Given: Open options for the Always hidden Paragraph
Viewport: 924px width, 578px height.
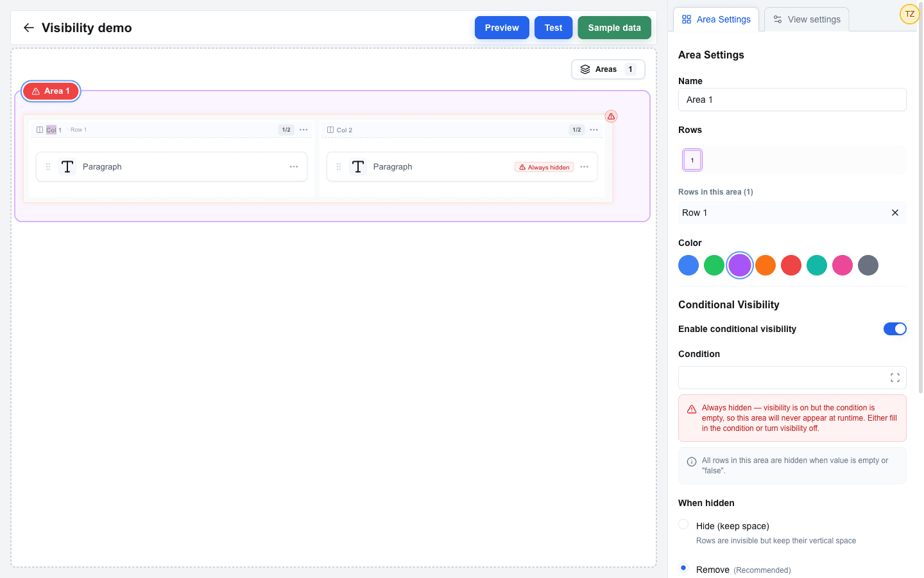Looking at the screenshot, I should pos(584,167).
